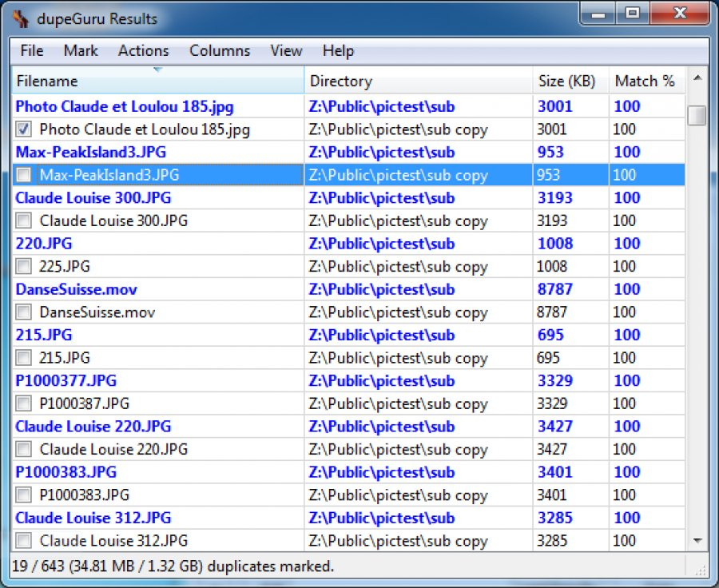Mark the 225.JPG checkbox
Image resolution: width=719 pixels, height=588 pixels.
24,266
